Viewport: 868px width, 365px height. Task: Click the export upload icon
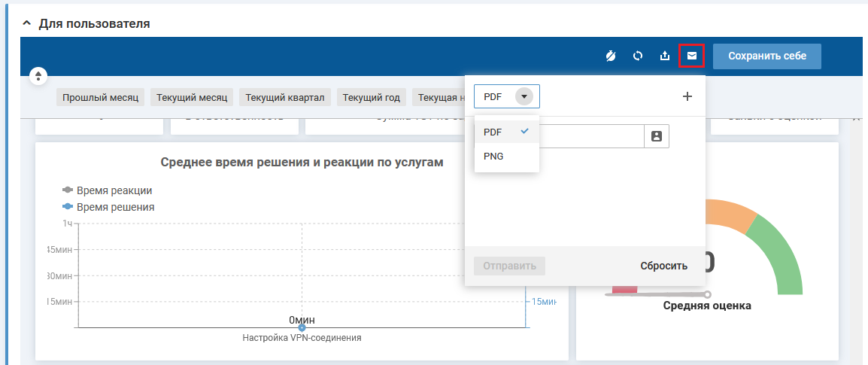pyautogui.click(x=664, y=56)
